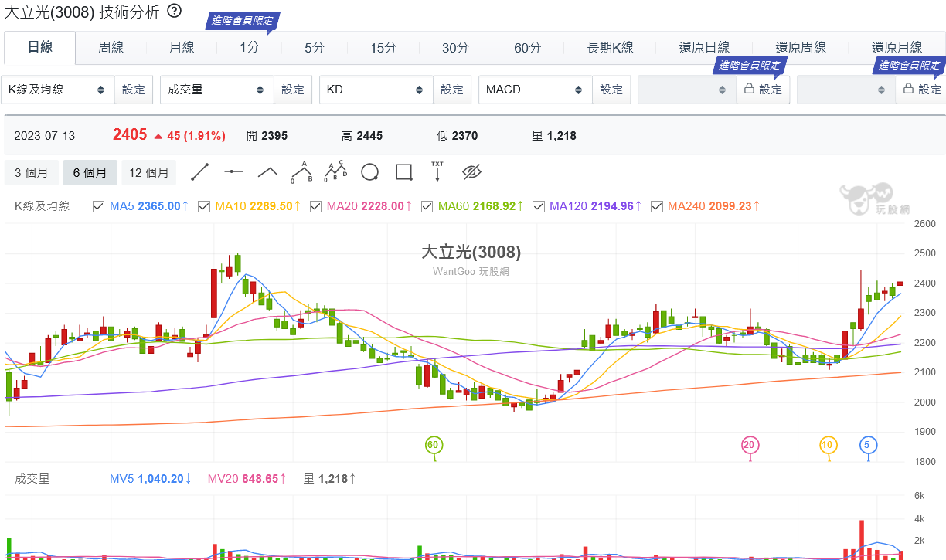Uncheck the MA10 checkbox
Screen dimensions: 946x560
(x=204, y=206)
